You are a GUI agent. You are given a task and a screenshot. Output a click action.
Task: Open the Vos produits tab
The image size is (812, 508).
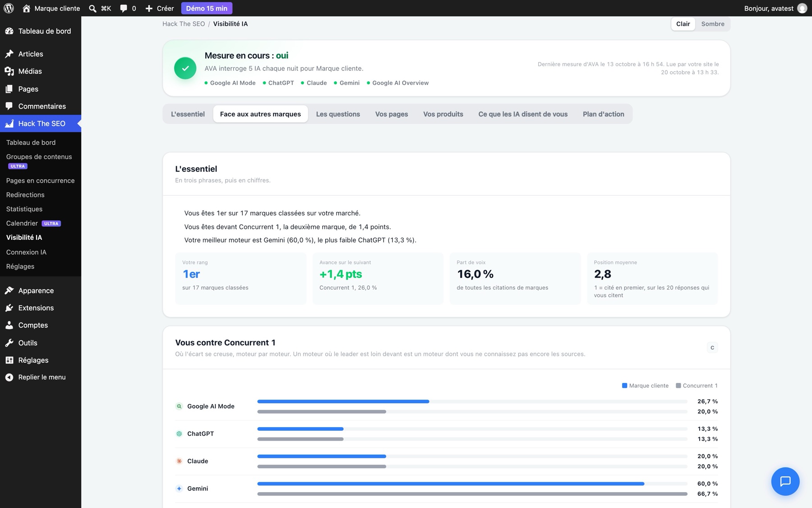(443, 114)
